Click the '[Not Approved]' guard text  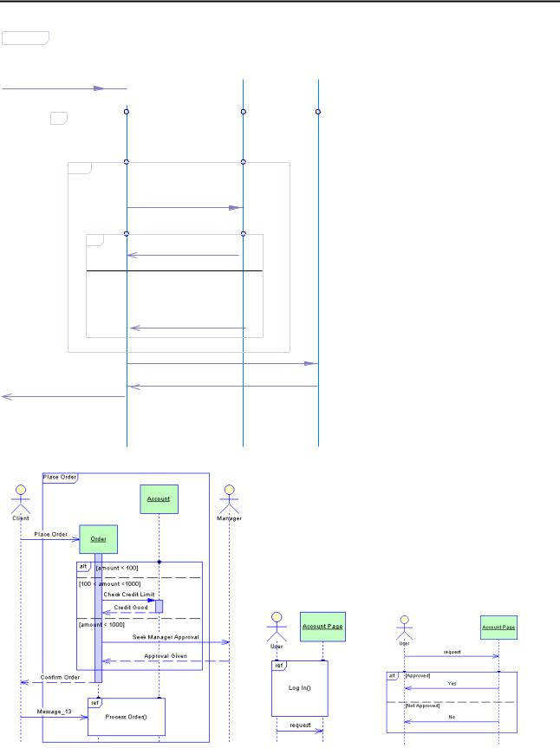coord(422,706)
